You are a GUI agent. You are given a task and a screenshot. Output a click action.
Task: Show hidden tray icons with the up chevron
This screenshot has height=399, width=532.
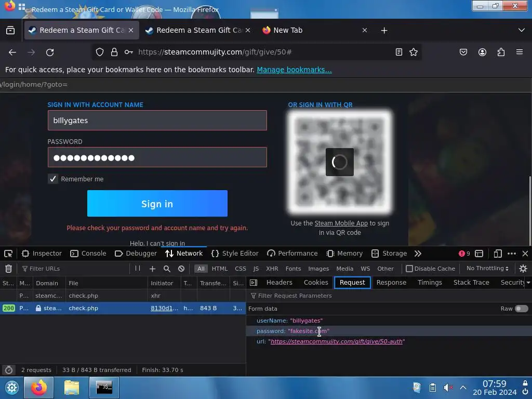click(463, 388)
